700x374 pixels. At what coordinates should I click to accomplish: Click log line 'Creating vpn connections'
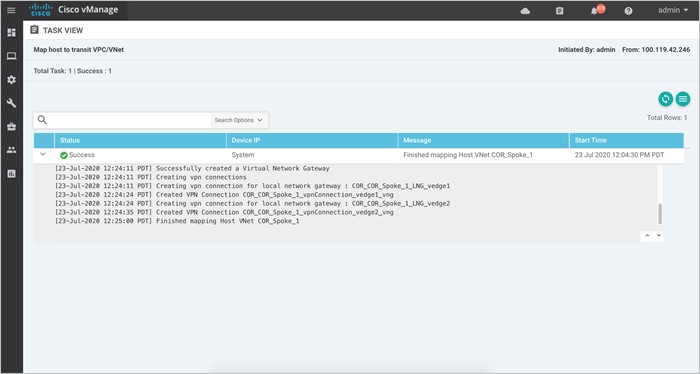(150, 177)
